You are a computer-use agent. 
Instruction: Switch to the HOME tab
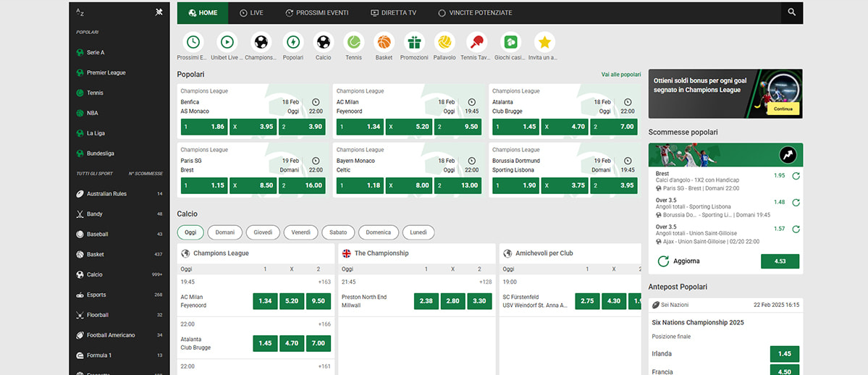203,13
